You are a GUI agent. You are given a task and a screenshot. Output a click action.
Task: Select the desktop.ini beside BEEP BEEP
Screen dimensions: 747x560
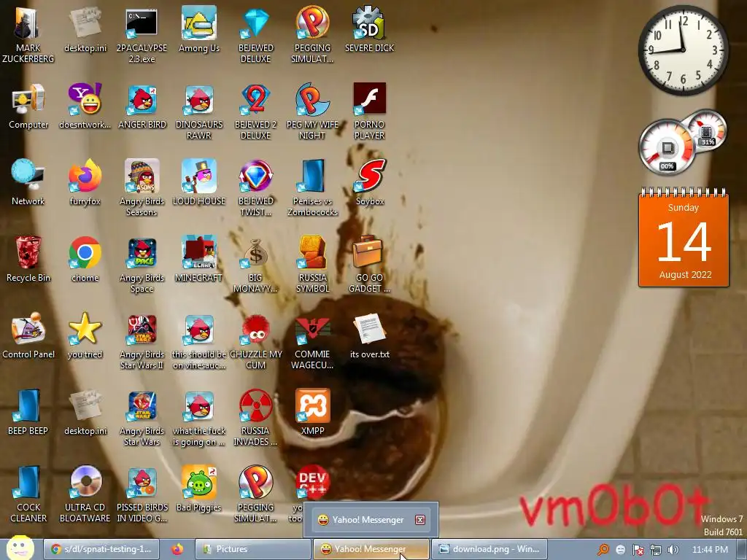85,413
